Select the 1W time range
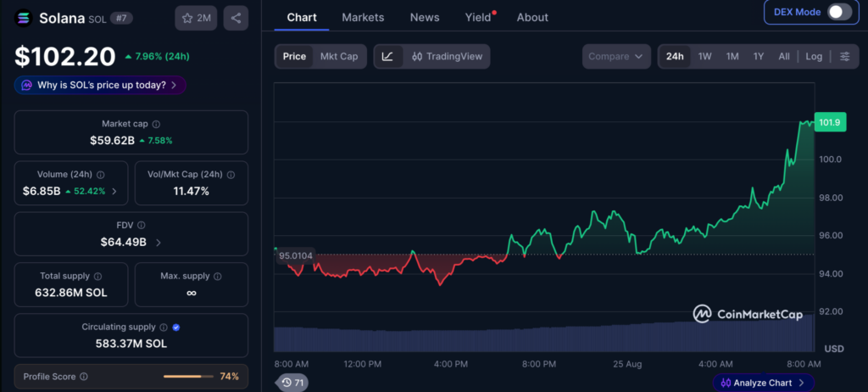The image size is (868, 392). click(704, 57)
